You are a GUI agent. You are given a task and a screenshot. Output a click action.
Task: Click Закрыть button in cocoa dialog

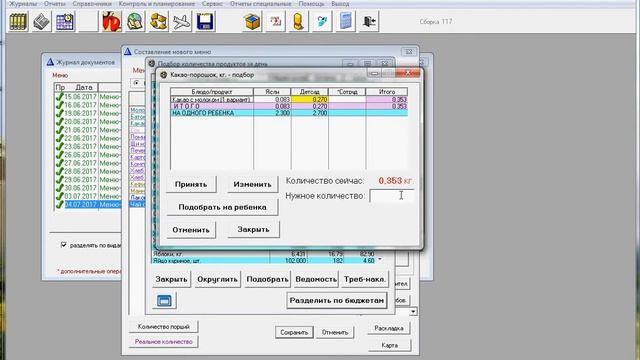pyautogui.click(x=253, y=229)
